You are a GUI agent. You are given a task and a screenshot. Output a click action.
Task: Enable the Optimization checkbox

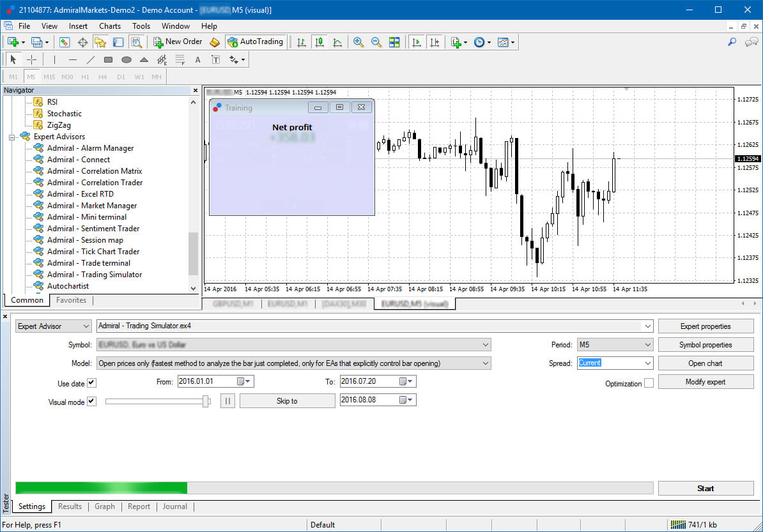[x=649, y=383]
